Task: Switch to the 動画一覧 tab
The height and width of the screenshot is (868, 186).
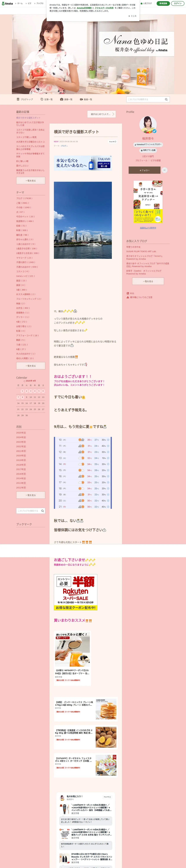Action: click(86, 99)
